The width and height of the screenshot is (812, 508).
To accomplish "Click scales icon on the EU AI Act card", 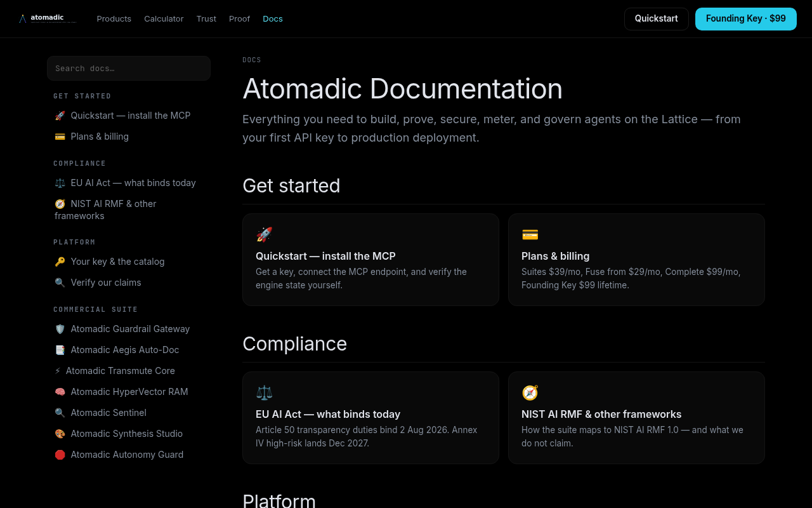I will tap(264, 393).
